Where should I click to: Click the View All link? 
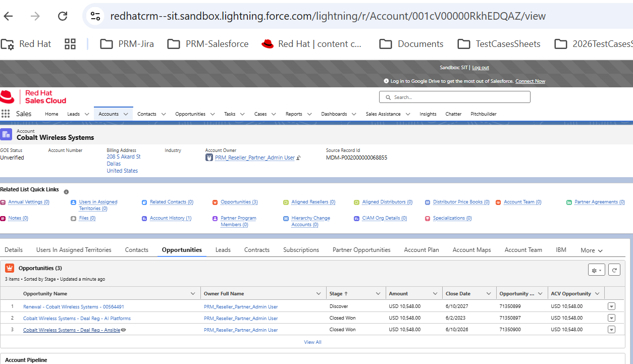[312, 342]
